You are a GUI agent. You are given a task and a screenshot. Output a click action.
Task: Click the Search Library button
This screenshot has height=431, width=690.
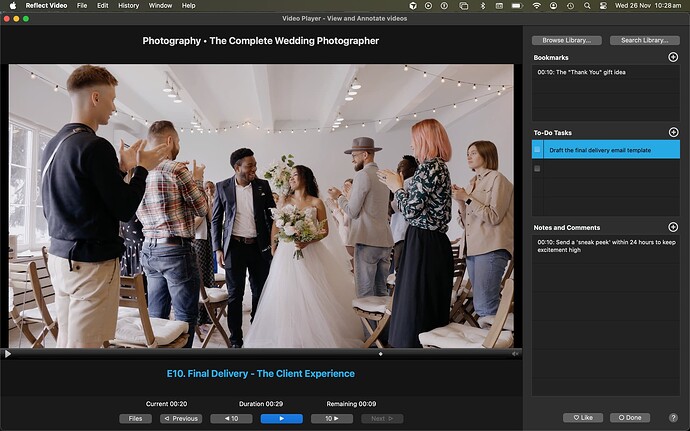644,40
